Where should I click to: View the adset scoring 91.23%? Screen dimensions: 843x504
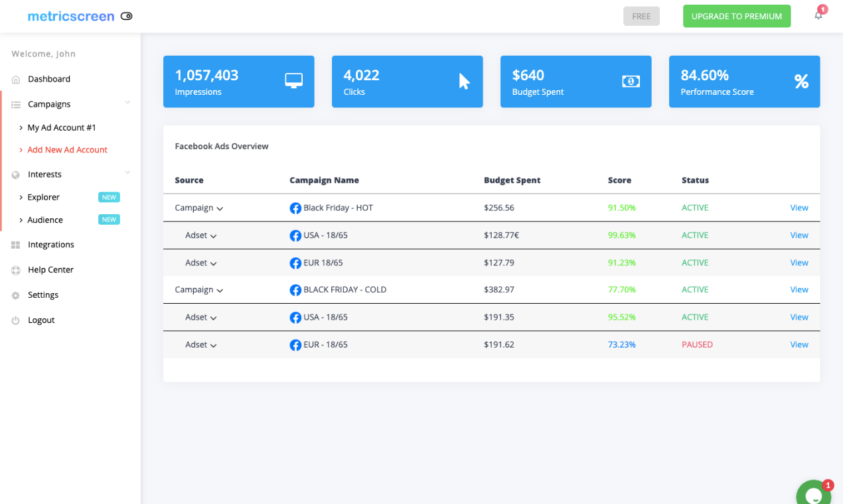click(x=799, y=263)
